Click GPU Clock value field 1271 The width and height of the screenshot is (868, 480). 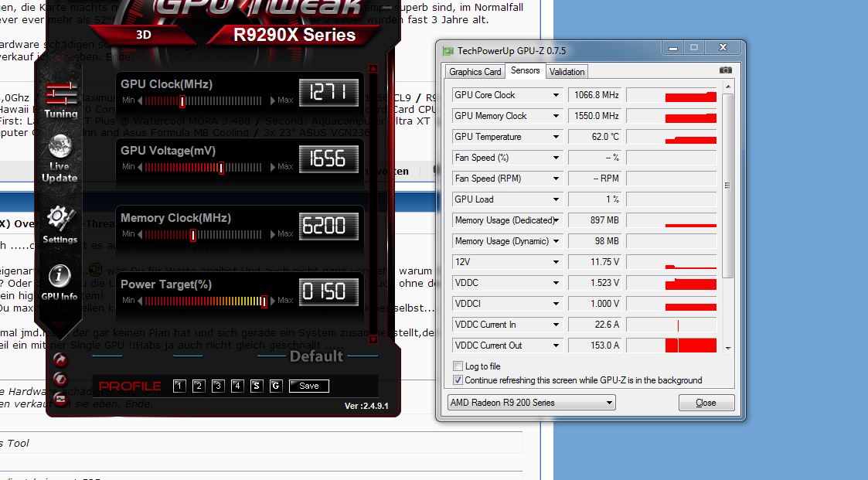tap(328, 92)
